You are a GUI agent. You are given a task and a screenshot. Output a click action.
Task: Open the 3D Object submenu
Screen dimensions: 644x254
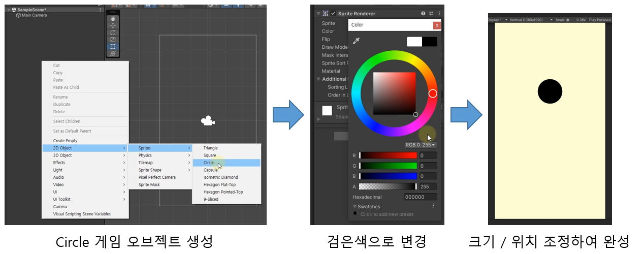[x=85, y=155]
